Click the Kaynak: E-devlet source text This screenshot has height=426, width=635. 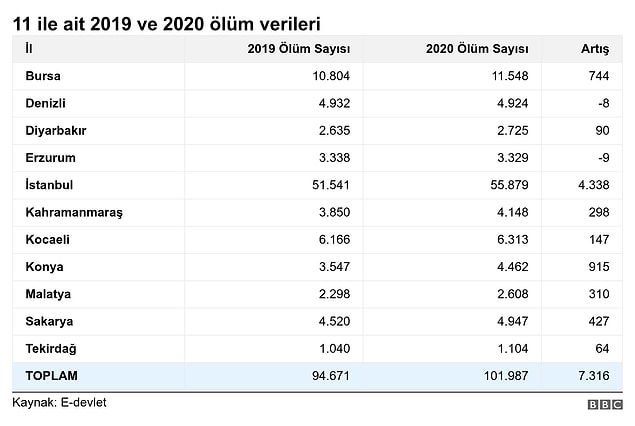pos(59,403)
